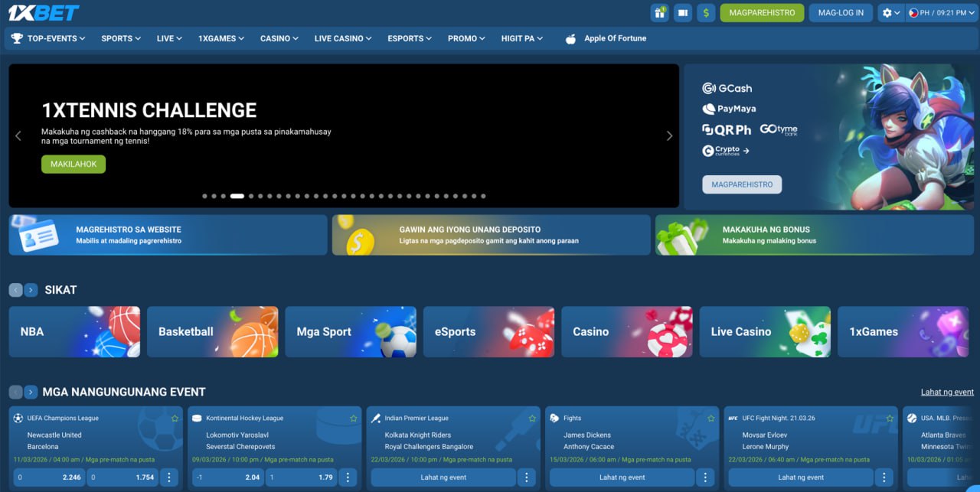Screen dimensions: 980x492
Task: Favorite the Kontinental Hockey League event star
Action: click(353, 419)
